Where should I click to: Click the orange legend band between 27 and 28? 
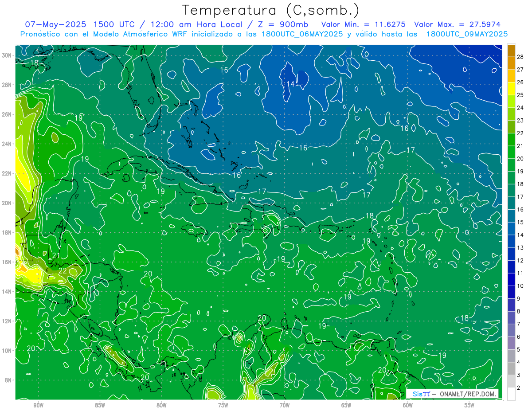point(511,63)
